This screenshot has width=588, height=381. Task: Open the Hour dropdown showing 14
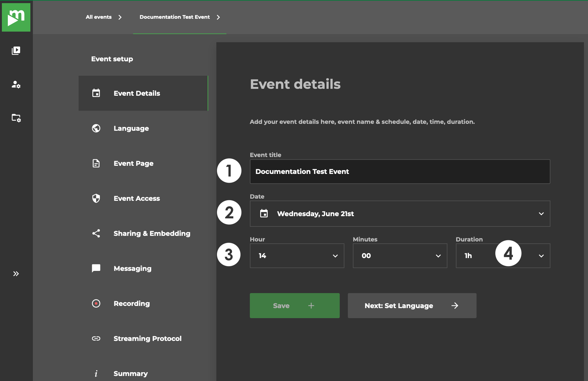coord(297,256)
